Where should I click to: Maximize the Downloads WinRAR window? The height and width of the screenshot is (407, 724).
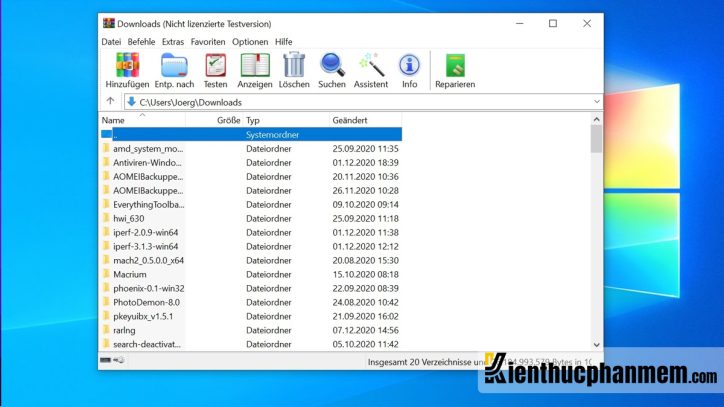pyautogui.click(x=553, y=23)
